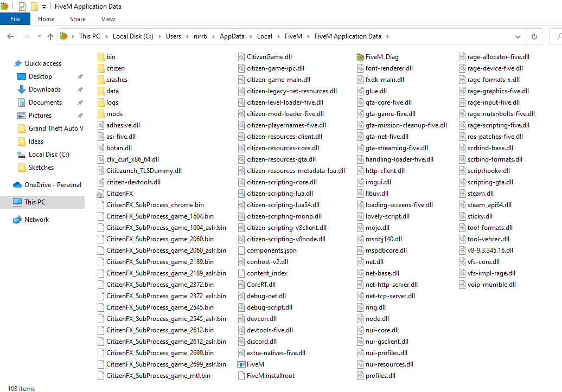The image size is (562, 392).
Task: Open Customize Quick Access Toolbar dropdown
Action: click(44, 7)
